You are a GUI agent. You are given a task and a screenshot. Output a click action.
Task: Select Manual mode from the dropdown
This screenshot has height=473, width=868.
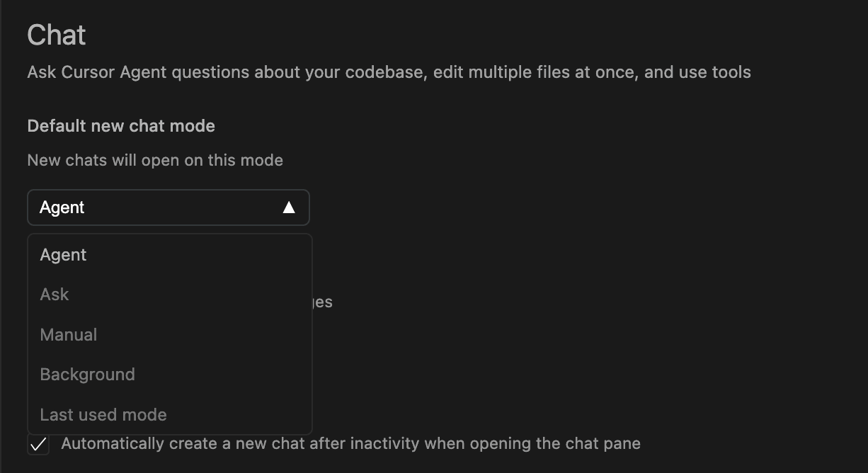pos(68,334)
